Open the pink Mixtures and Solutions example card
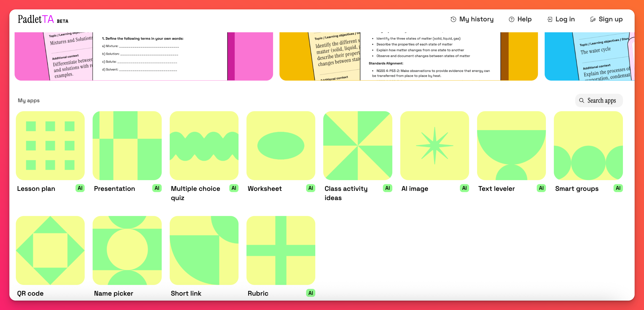 143,56
